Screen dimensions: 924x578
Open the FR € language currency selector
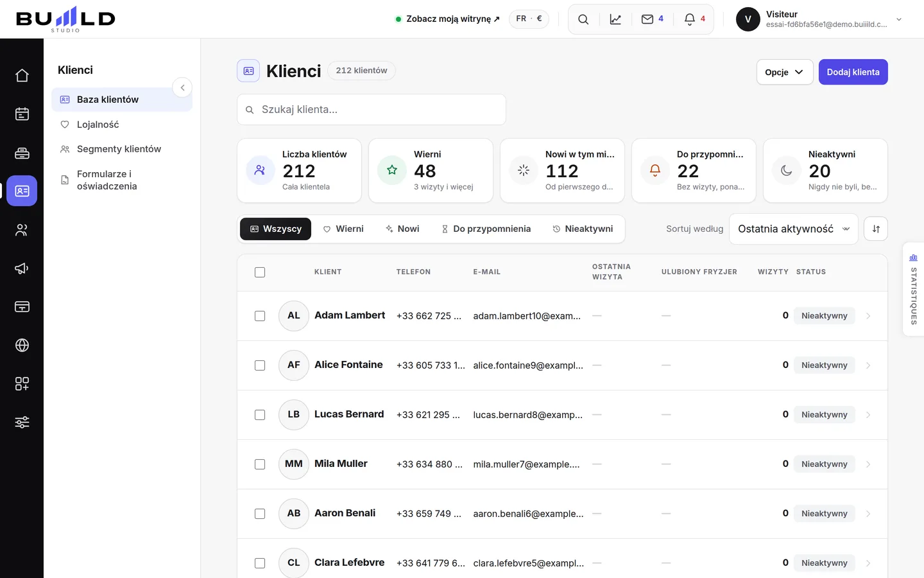[x=529, y=19]
